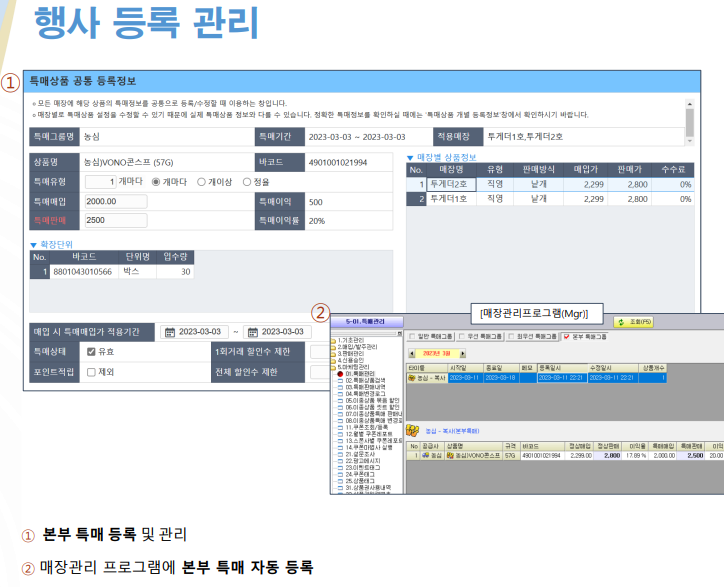Viewport: 724px width, 587px height.
Task: Click the scrollbar thumb of info text box
Action: click(690, 122)
